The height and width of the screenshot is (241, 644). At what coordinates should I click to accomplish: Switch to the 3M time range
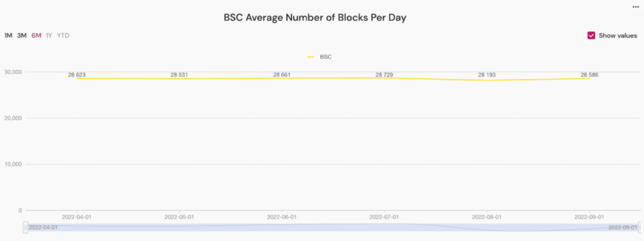pos(22,36)
